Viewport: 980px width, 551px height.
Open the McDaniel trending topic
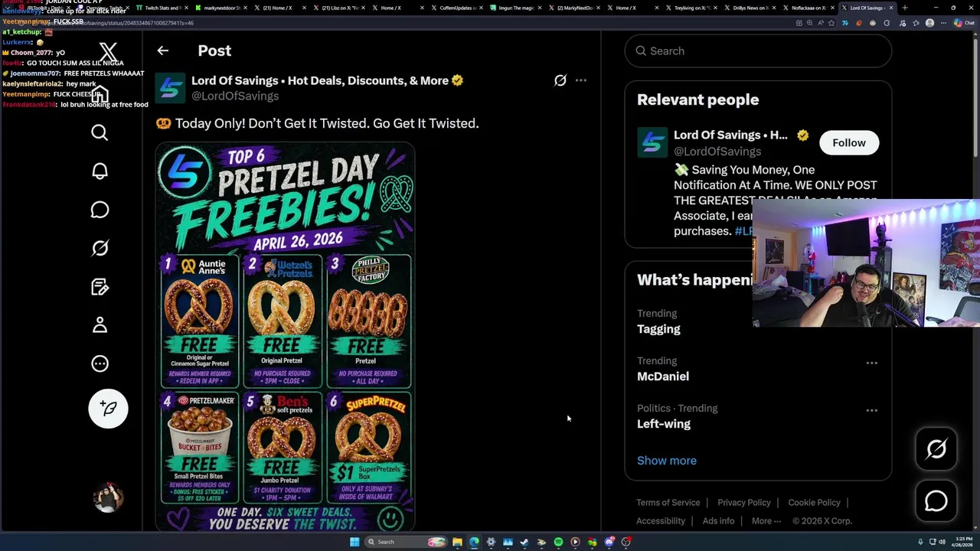click(663, 377)
